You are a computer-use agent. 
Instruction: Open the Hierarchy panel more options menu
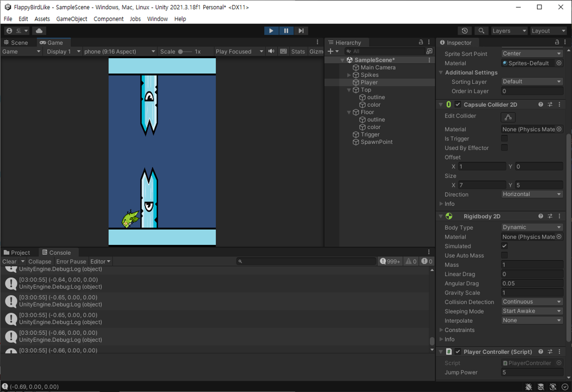pos(429,42)
